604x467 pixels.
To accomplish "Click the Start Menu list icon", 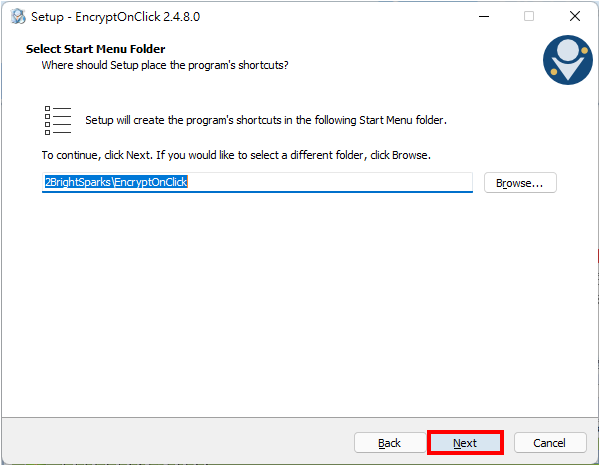I will click(58, 121).
